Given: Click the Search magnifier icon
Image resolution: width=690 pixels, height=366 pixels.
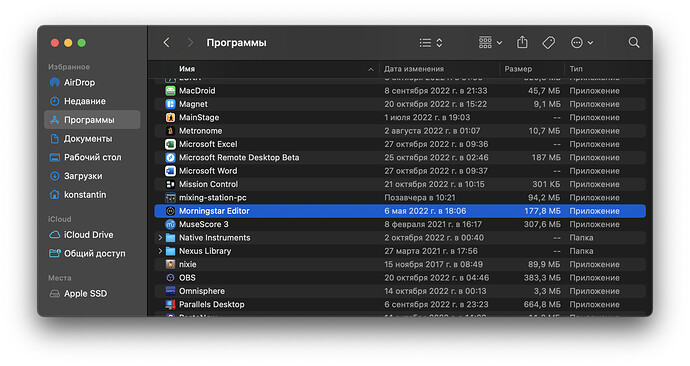Looking at the screenshot, I should point(634,43).
